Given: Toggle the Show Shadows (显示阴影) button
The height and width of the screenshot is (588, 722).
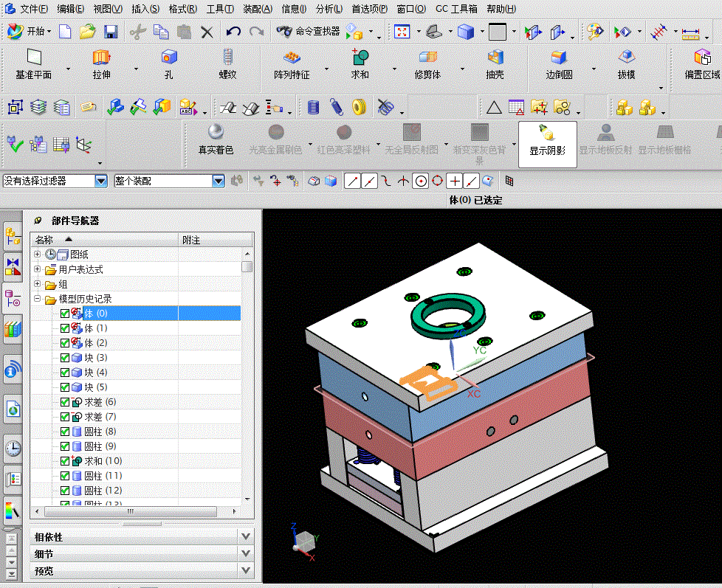Looking at the screenshot, I should point(548,145).
